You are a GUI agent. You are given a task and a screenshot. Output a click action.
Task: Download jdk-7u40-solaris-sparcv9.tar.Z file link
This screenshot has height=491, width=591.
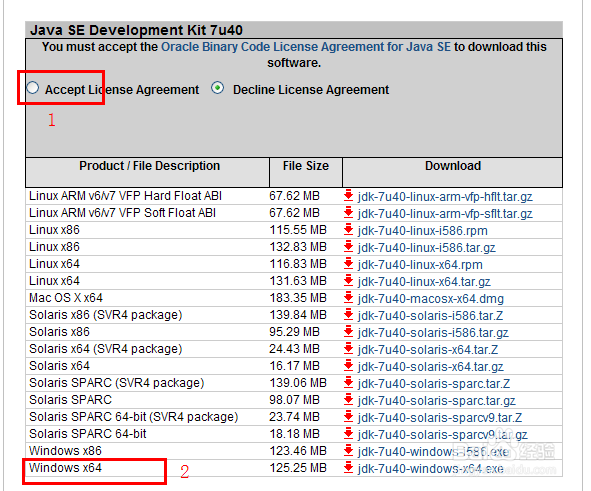point(440,417)
